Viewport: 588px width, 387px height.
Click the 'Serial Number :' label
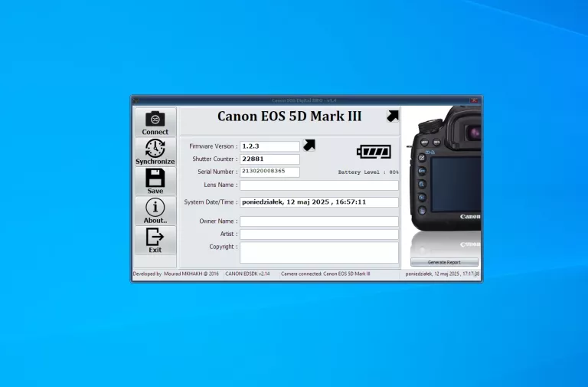[x=217, y=172]
